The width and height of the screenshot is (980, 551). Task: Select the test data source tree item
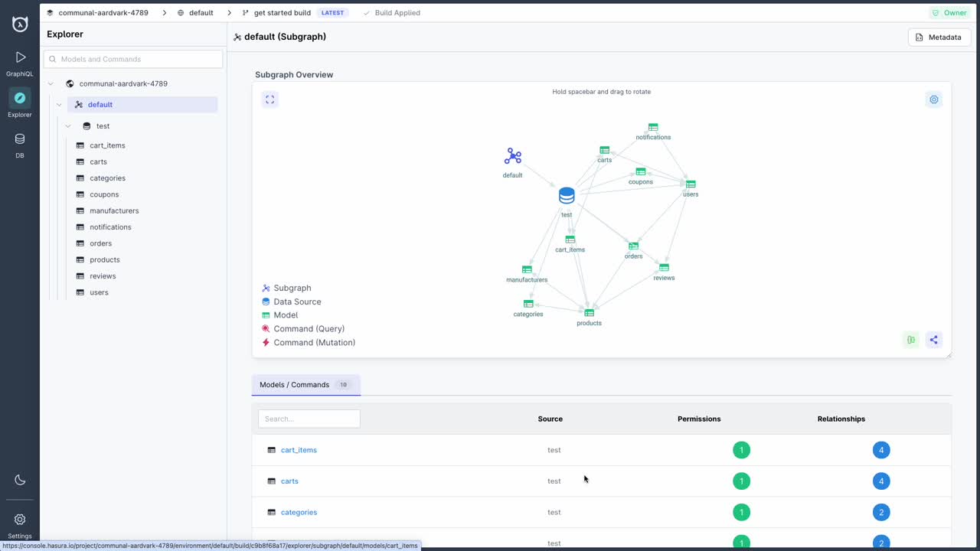click(x=103, y=126)
